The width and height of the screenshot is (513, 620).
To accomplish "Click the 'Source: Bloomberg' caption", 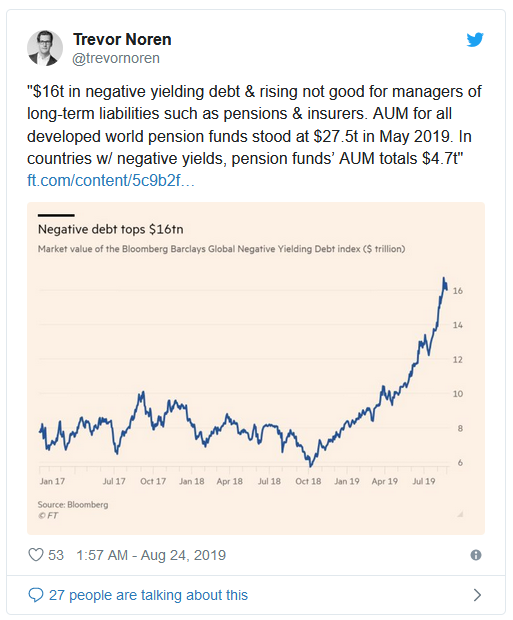I will 73,505.
